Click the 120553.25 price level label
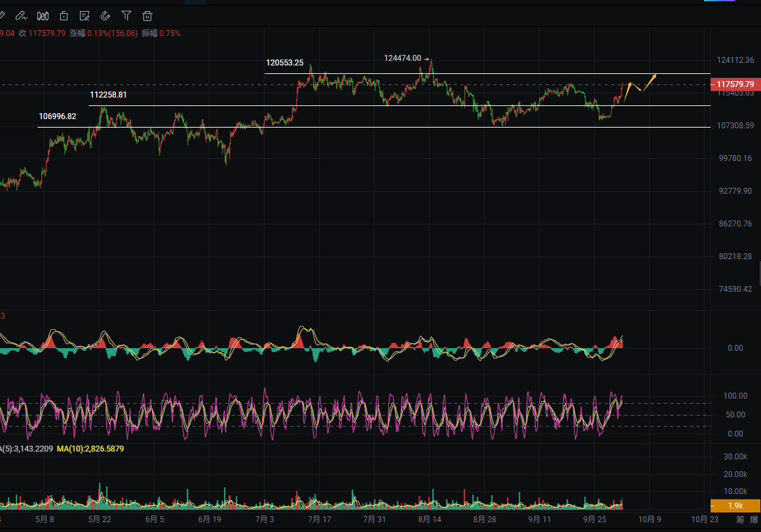The width and height of the screenshot is (761, 532). coord(284,63)
